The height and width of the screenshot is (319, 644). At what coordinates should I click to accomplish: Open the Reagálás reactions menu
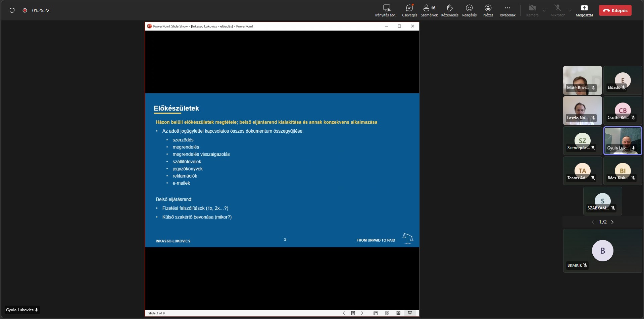pos(469,10)
